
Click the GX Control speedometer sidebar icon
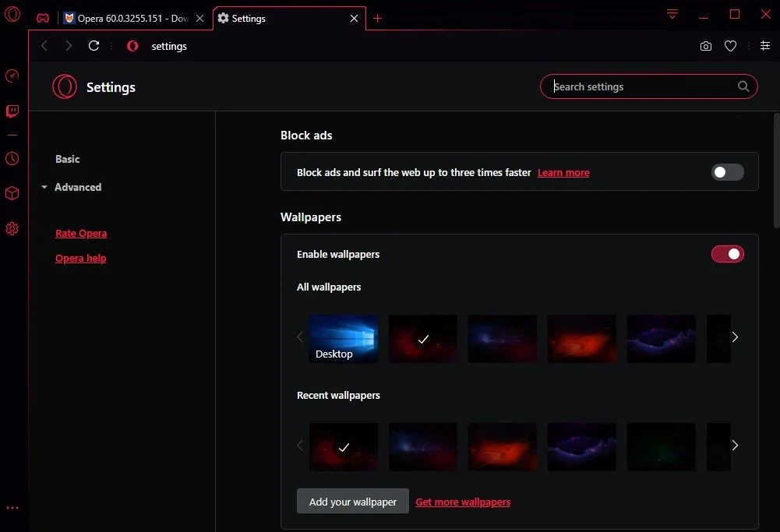[12, 76]
